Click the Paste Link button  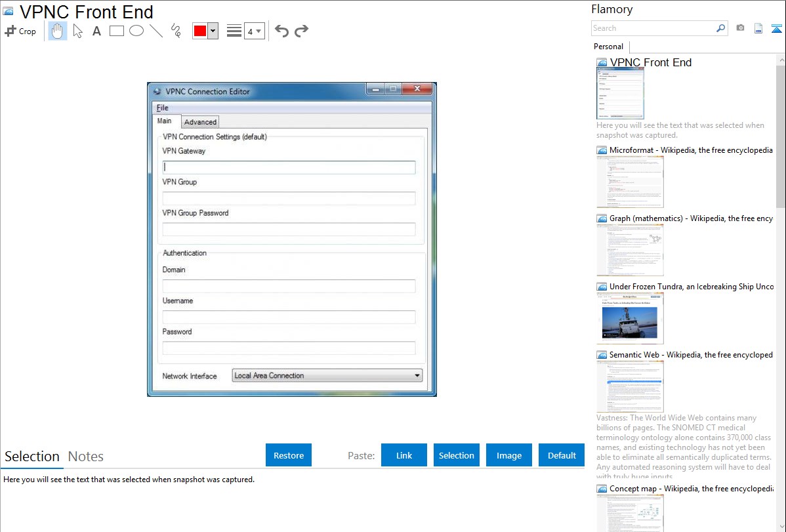coord(404,455)
